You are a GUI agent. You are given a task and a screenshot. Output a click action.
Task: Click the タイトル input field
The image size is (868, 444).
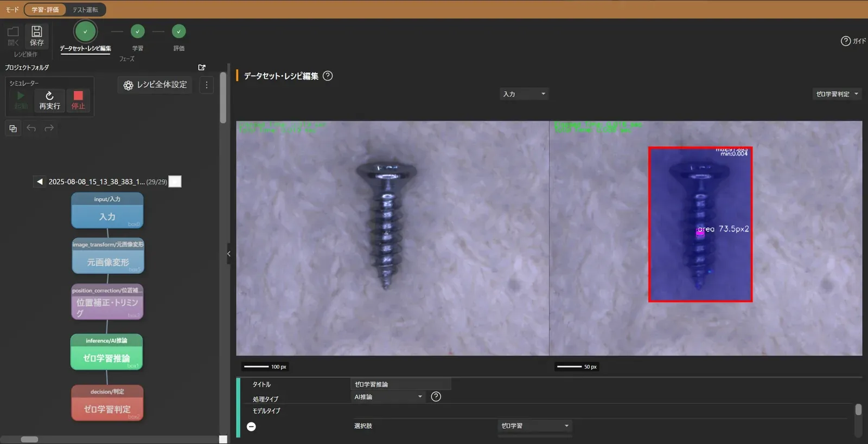coord(401,384)
